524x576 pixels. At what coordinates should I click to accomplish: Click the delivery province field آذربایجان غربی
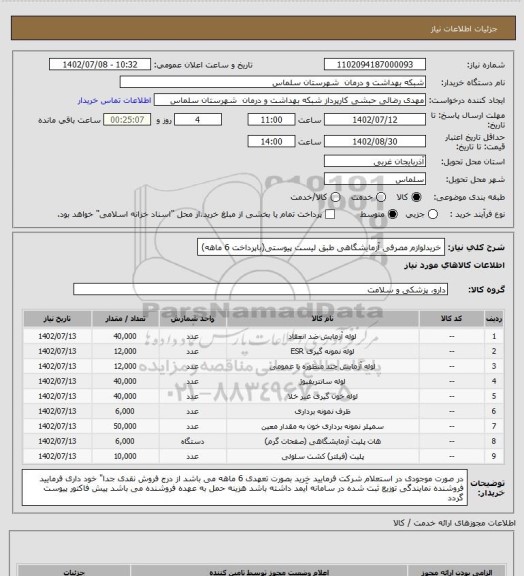point(375,161)
